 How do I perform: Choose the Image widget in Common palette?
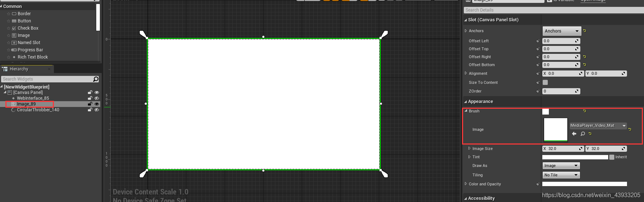24,35
